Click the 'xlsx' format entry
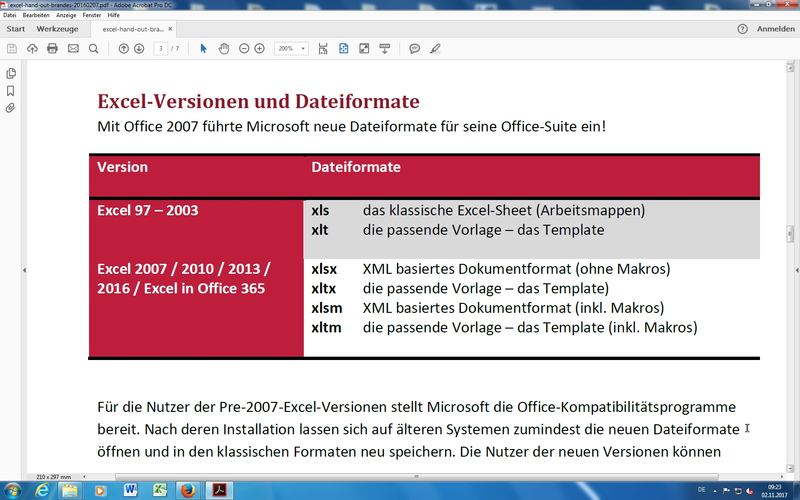Viewport: 800px width, 500px height. point(324,269)
